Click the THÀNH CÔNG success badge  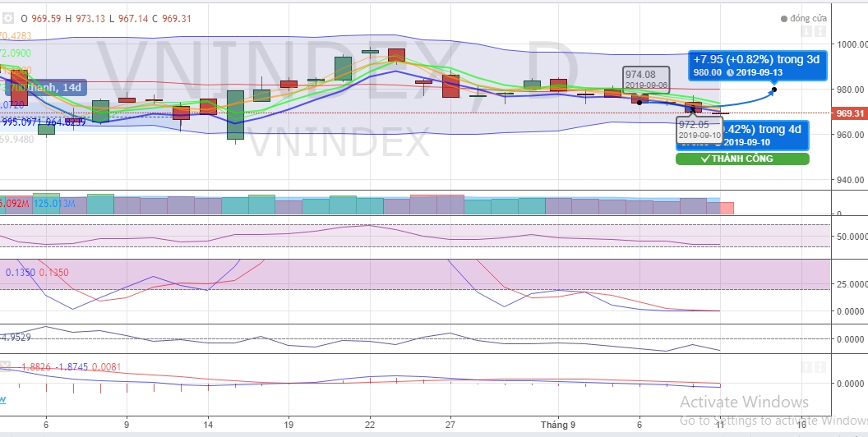(742, 159)
